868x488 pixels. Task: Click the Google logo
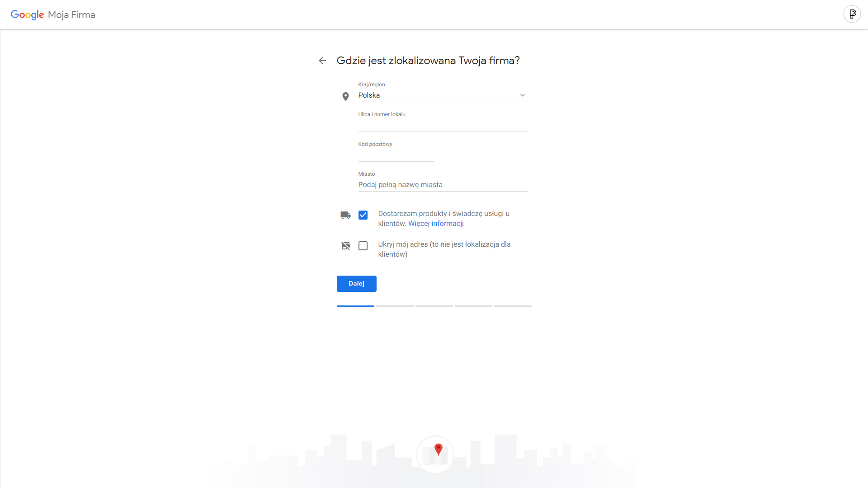point(27,15)
